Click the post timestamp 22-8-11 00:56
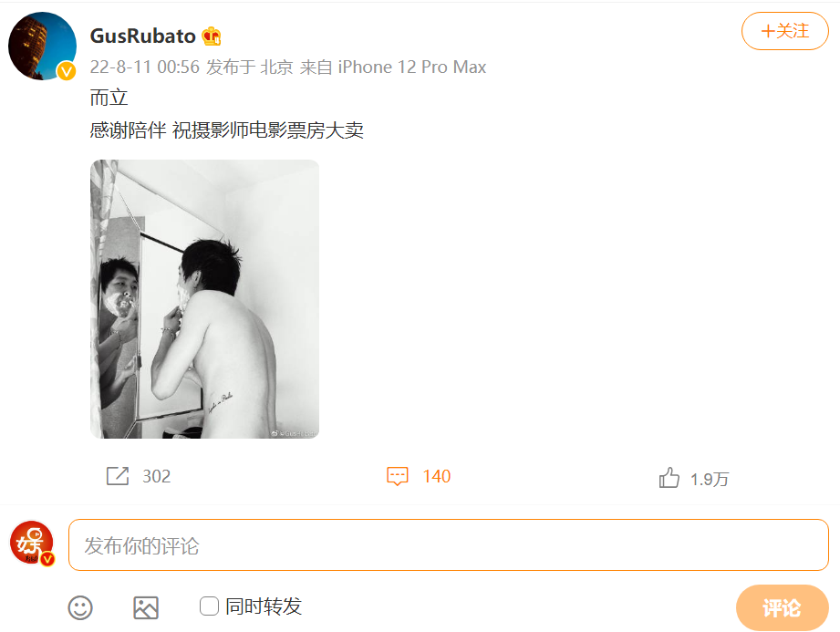This screenshot has width=840, height=632. coord(145,67)
